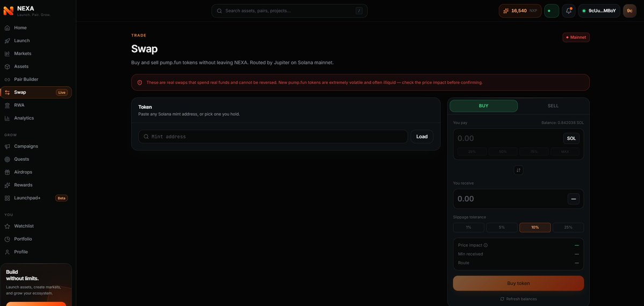Open wallet menu 9cUu...MBoY
Image resolution: width=644 pixels, height=306 pixels.
coord(599,11)
